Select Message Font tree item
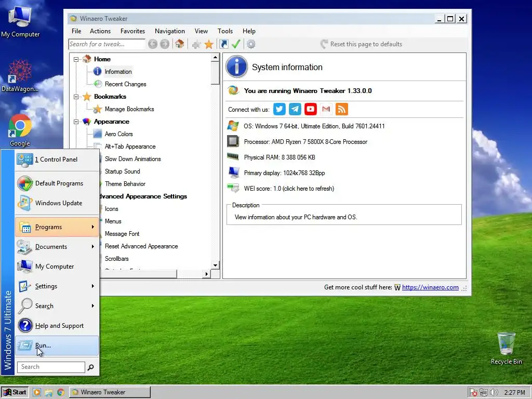 click(122, 234)
